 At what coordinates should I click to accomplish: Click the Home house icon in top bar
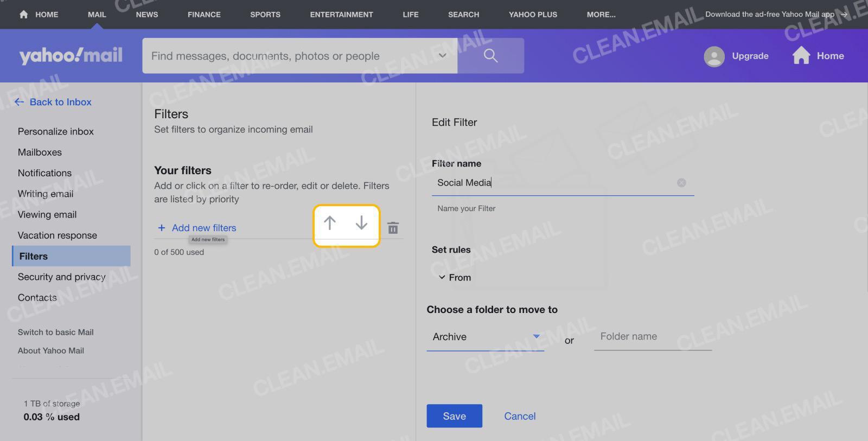23,15
